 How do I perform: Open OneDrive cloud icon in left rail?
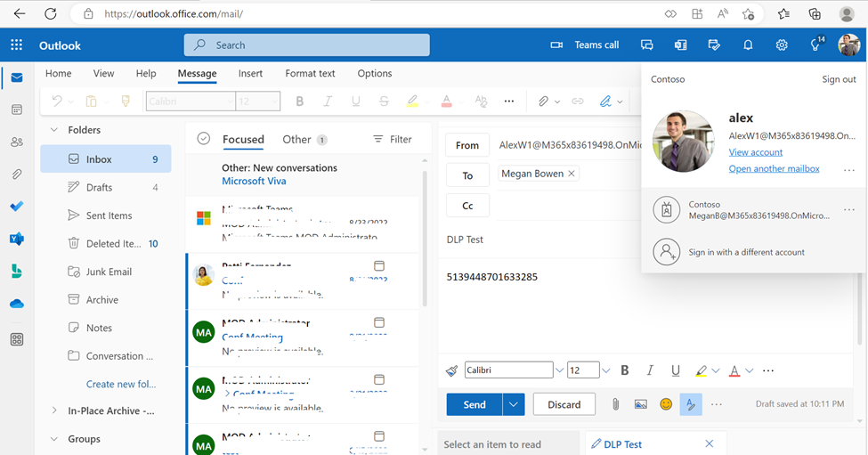17,304
